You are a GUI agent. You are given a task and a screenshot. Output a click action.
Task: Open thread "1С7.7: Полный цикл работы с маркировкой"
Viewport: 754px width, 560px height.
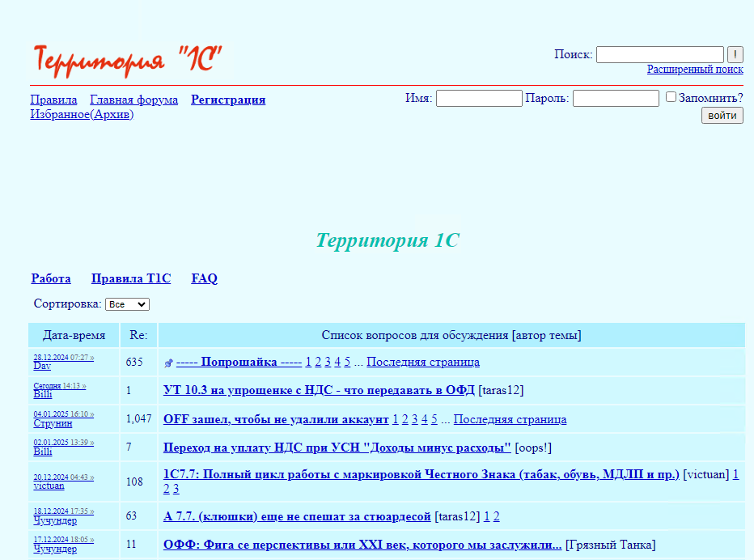click(421, 474)
